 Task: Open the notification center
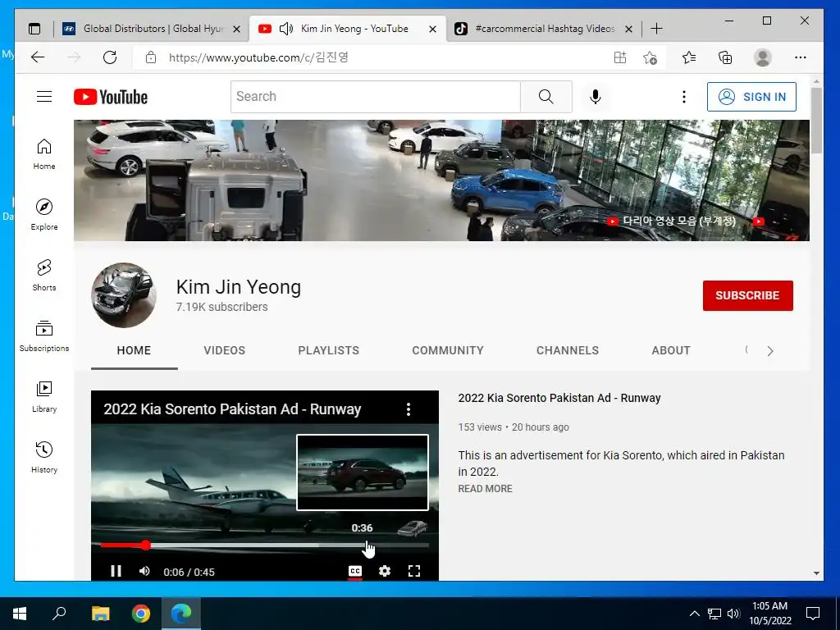coord(813,614)
